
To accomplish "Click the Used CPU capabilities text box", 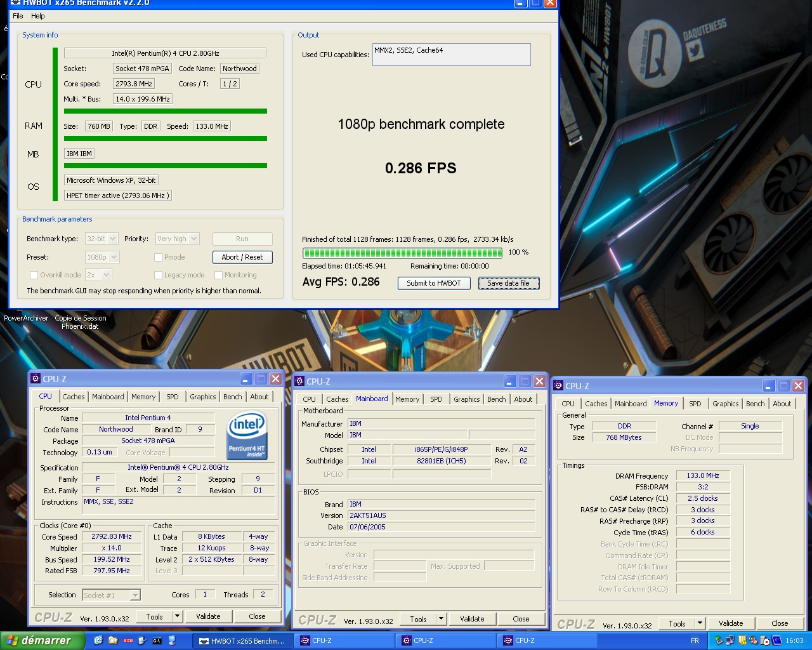I will point(452,55).
